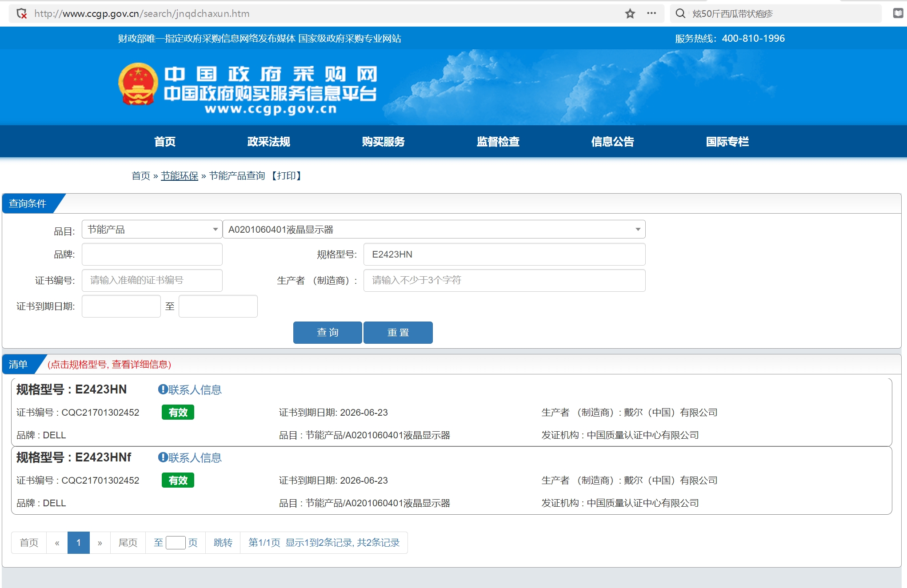Click the 【打印】 print link
Screen dimensions: 907x588
tap(286, 176)
